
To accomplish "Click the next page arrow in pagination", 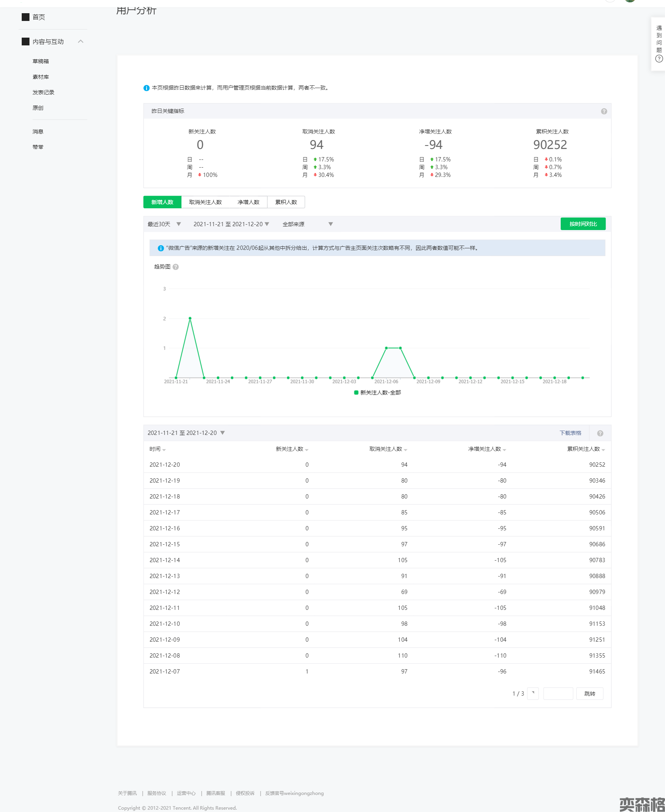I will pos(533,693).
